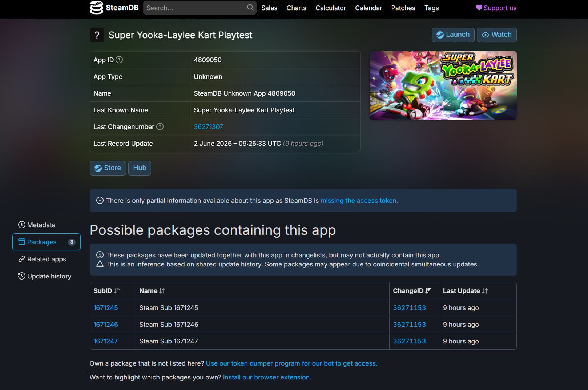
Task: Click the search magnifier icon
Action: pyautogui.click(x=250, y=8)
